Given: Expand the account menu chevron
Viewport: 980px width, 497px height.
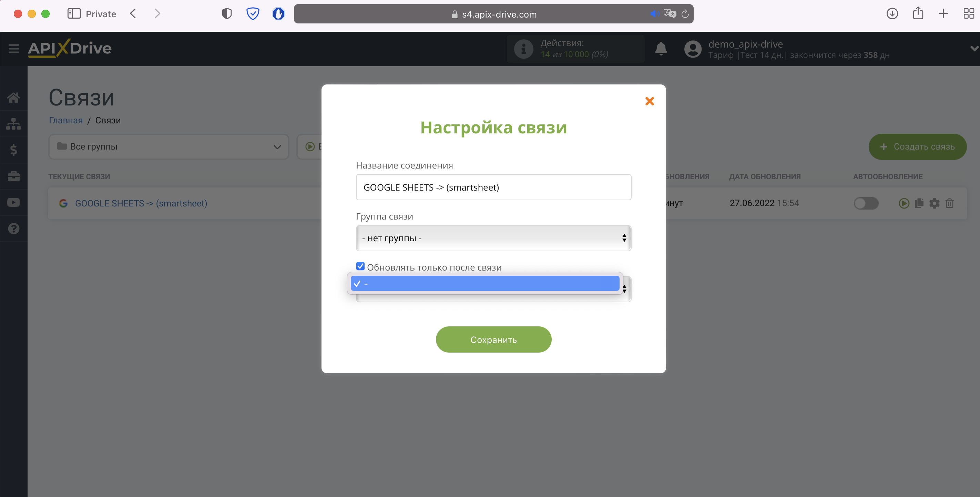Looking at the screenshot, I should tap(973, 48).
